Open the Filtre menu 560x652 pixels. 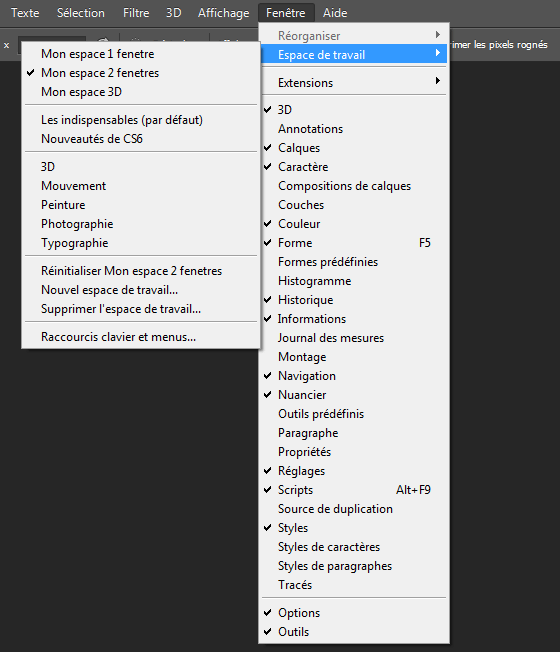click(136, 13)
